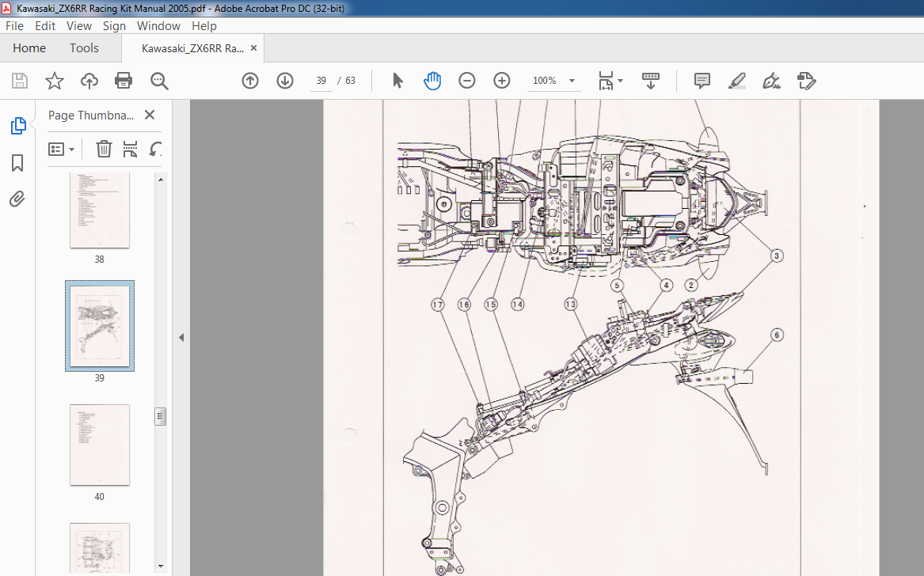Click diagram callout number 17
The height and width of the screenshot is (576, 924).
coord(437,305)
